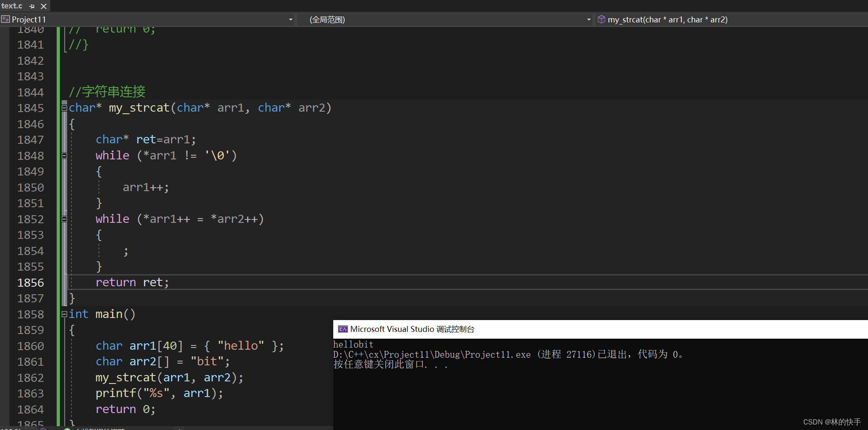Collapse the while loop at line 1852
Screen dimensions: 868x430
pyautogui.click(x=64, y=219)
